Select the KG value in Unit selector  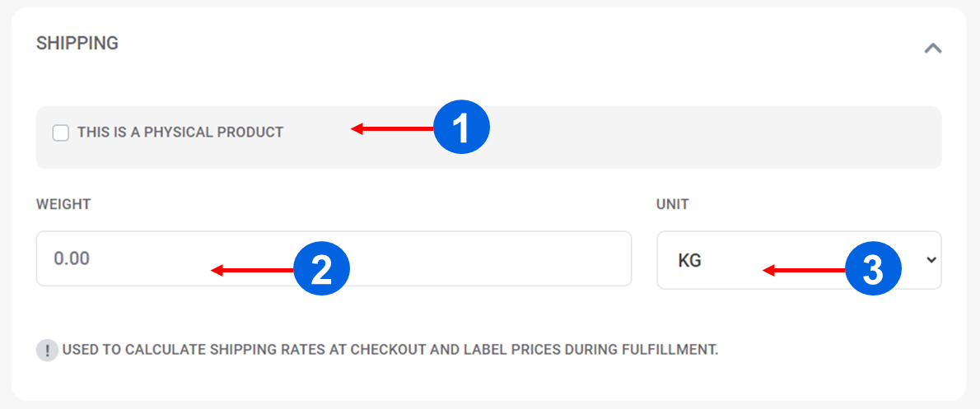689,261
